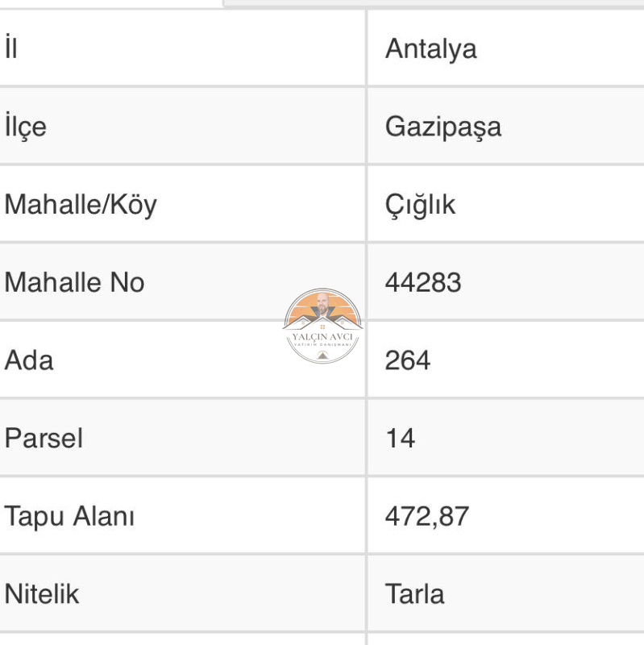
Task: Click the column divider beside Gazipaşa
Action: point(366,126)
